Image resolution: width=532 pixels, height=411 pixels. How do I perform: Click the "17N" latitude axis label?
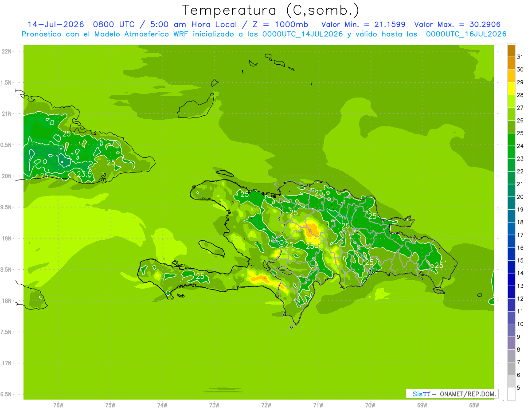7,363
